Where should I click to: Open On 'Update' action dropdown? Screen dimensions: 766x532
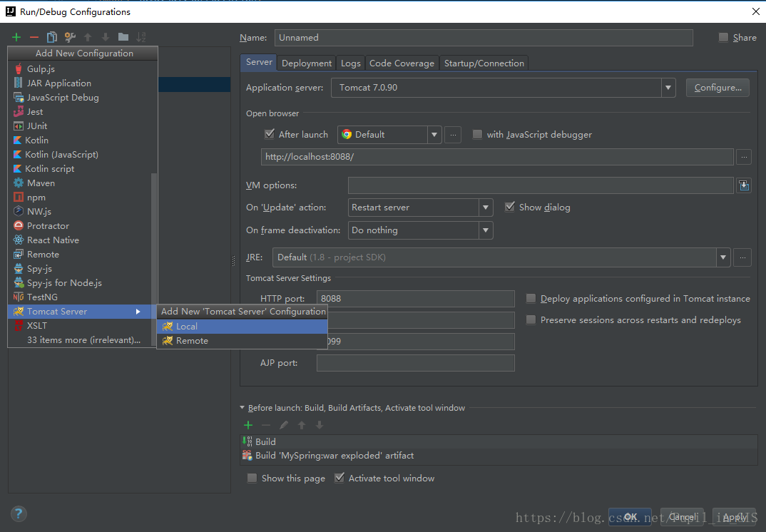486,208
